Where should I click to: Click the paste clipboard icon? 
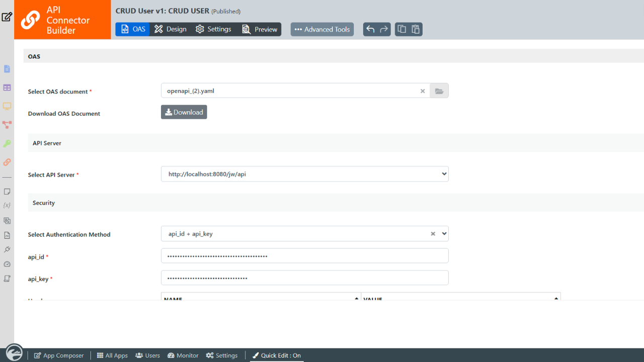click(416, 29)
